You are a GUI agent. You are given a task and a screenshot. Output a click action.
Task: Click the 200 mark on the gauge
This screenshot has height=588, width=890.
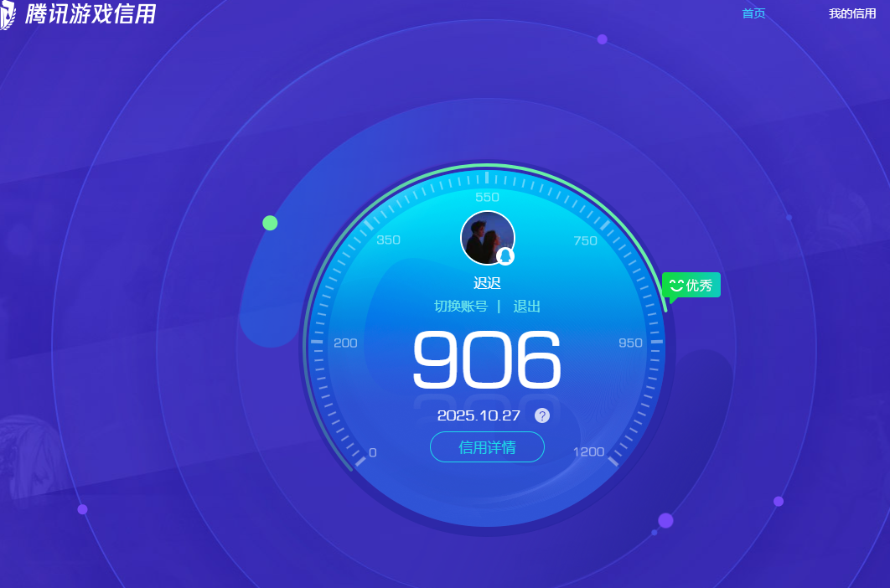345,343
